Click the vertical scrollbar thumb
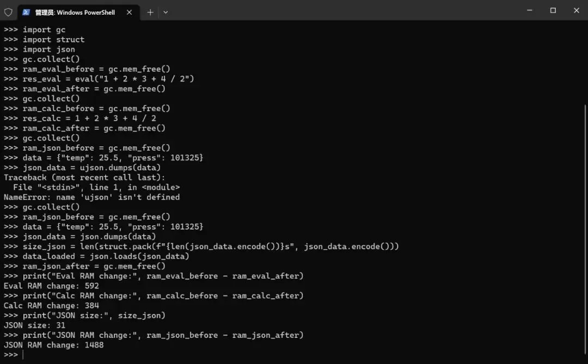The width and height of the screenshot is (588, 364). point(585,229)
